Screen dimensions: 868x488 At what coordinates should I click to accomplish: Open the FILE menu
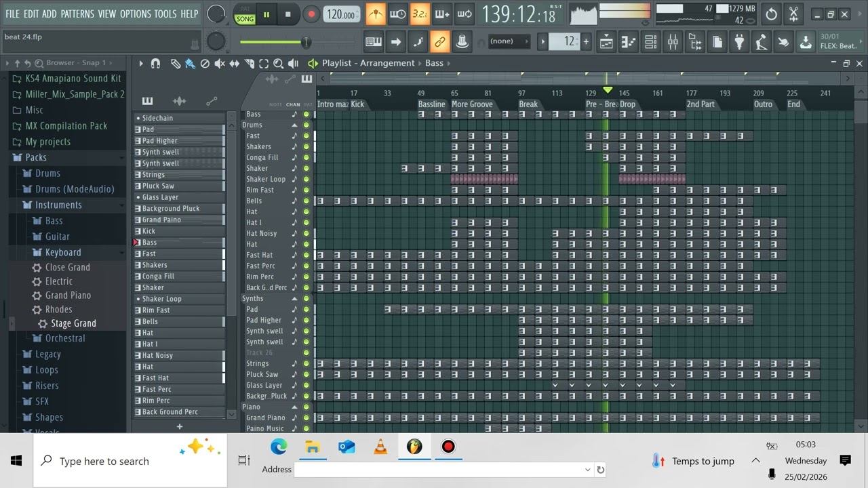[12, 14]
